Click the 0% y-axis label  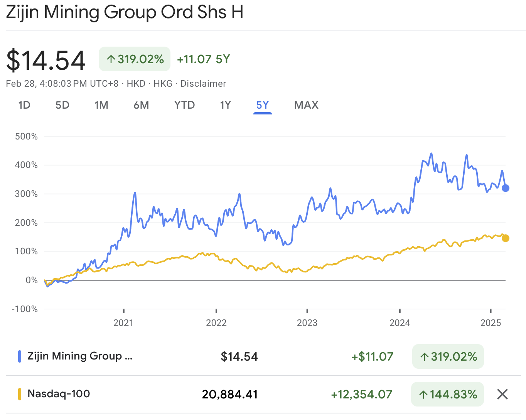click(x=32, y=280)
